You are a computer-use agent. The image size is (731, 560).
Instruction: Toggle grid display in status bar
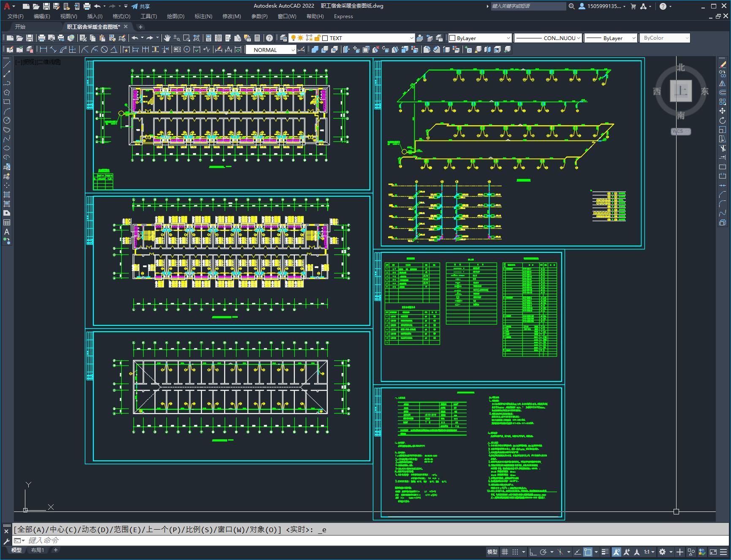pyautogui.click(x=505, y=552)
